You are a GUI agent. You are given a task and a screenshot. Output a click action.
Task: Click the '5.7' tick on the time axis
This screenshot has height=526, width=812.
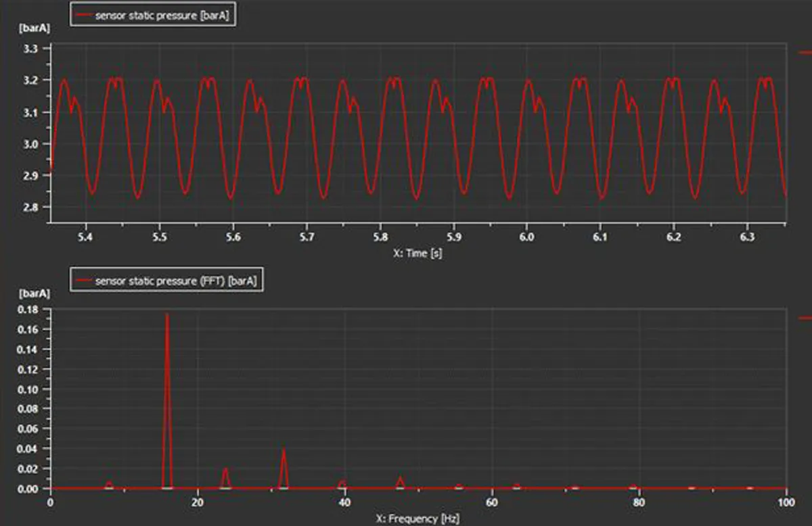coord(307,237)
